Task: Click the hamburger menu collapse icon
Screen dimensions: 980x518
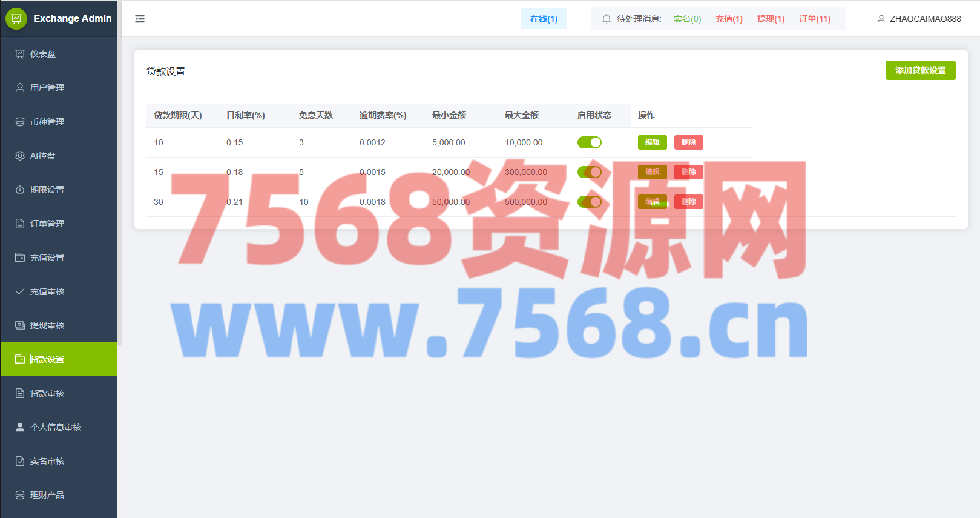Action: (140, 19)
